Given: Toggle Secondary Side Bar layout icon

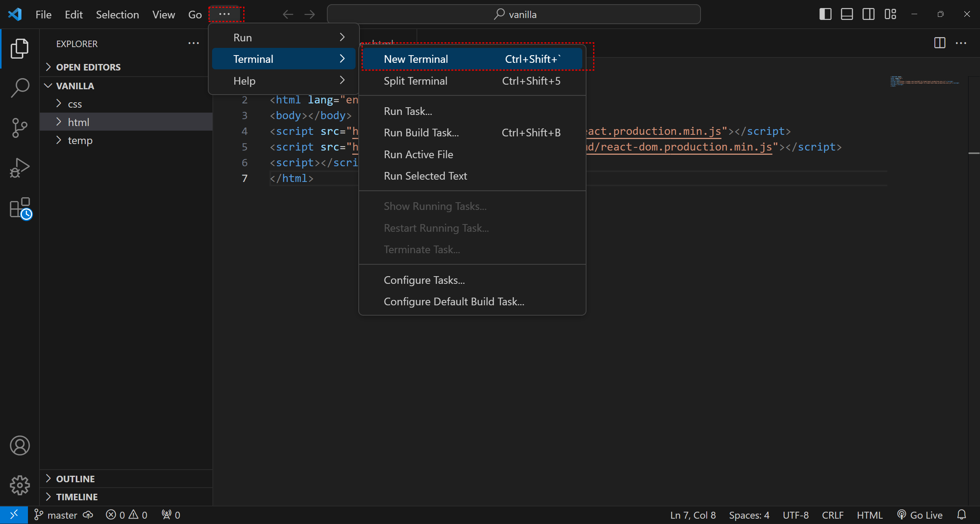Looking at the screenshot, I should [x=869, y=15].
